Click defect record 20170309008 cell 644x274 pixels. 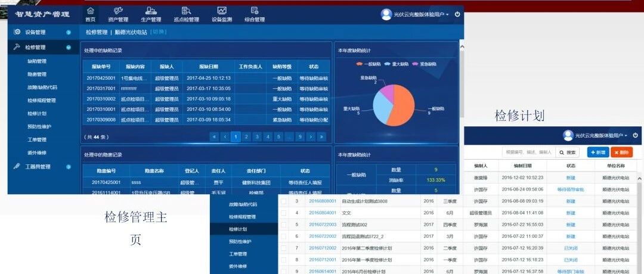coord(101,120)
